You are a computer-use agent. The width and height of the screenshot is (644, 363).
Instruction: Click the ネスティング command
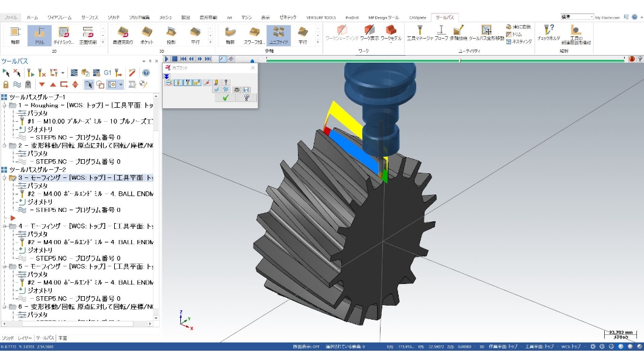tap(519, 42)
